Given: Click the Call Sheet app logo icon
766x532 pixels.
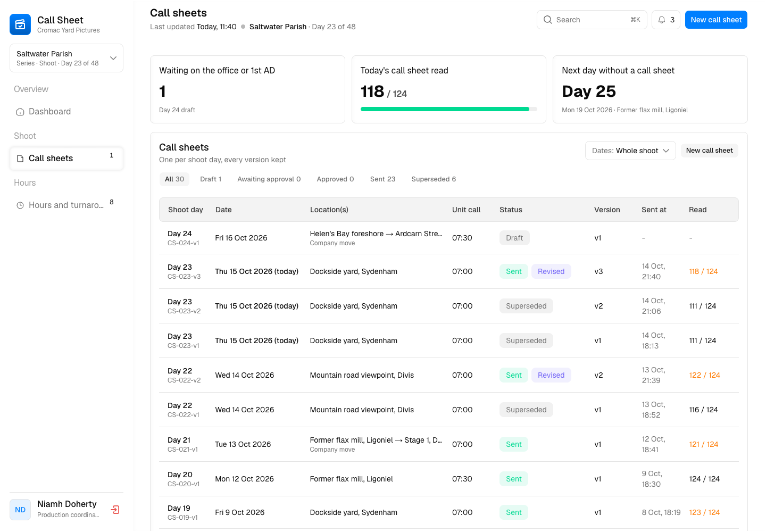Looking at the screenshot, I should 20,24.
